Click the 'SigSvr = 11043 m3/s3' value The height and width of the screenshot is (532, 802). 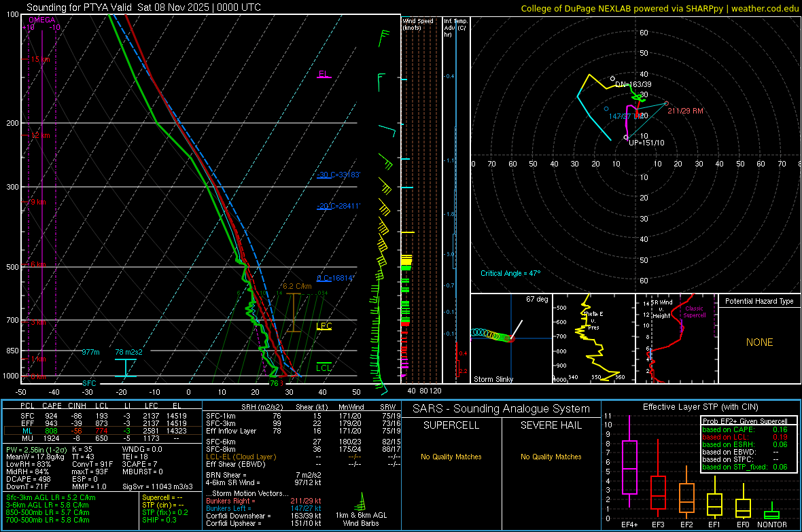tap(158, 486)
